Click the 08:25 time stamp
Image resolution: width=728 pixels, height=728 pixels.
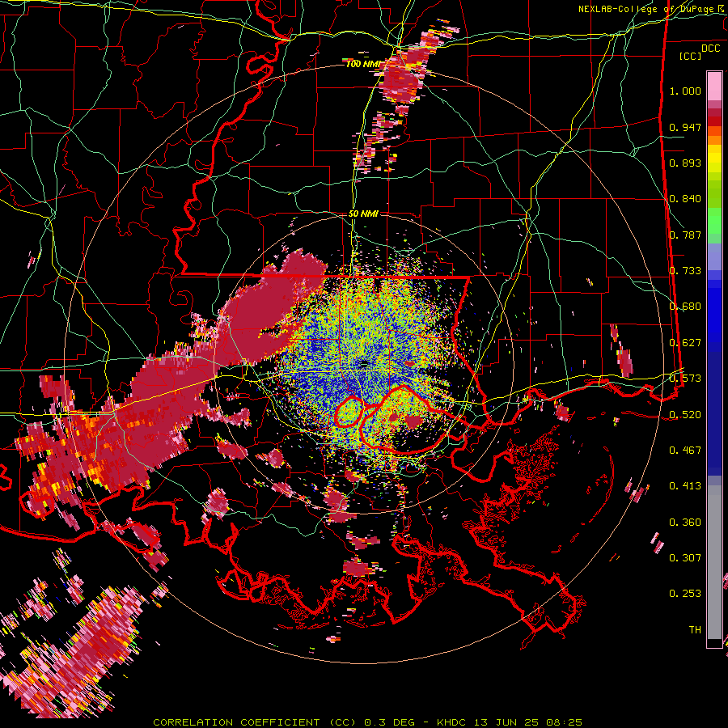tap(564, 722)
